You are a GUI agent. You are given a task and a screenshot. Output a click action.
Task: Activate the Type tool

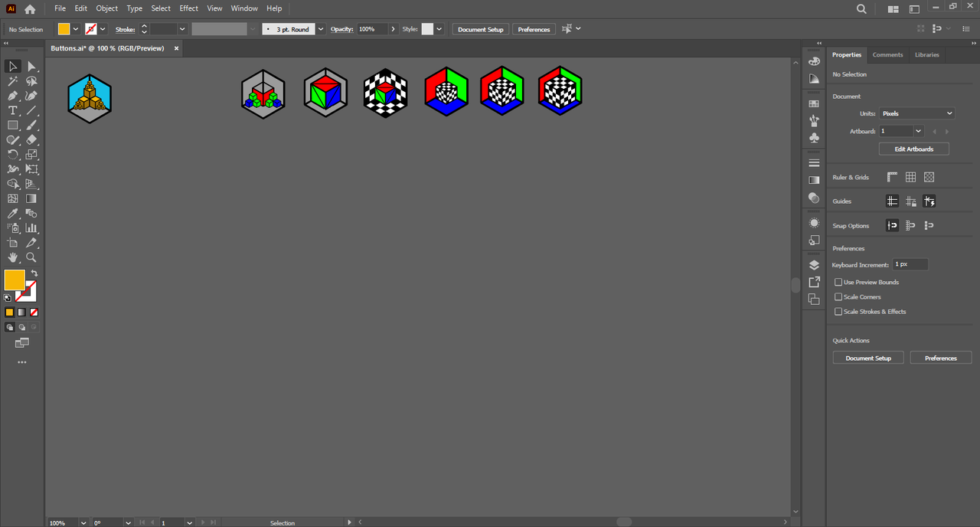13,110
